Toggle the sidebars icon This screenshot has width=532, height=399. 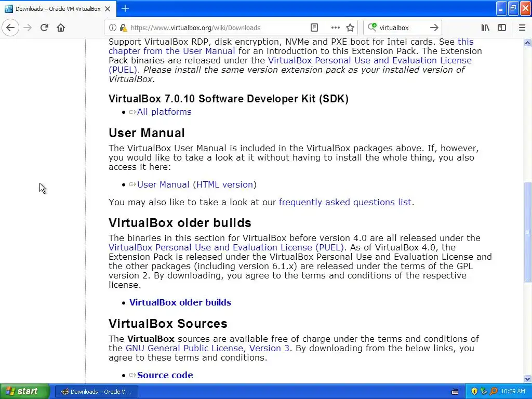502,28
